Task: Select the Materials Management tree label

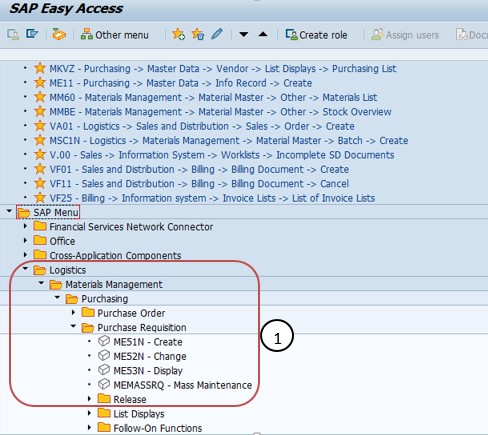Action: [x=114, y=284]
